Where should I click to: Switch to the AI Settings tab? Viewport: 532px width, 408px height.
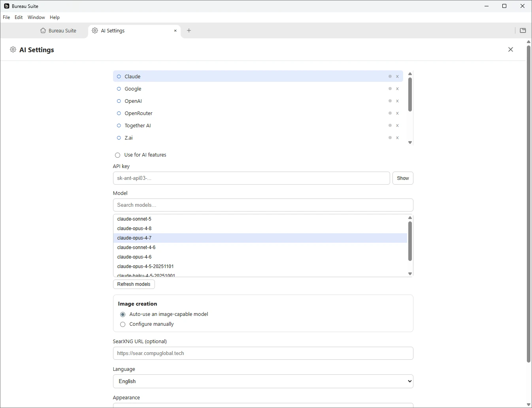click(134, 30)
